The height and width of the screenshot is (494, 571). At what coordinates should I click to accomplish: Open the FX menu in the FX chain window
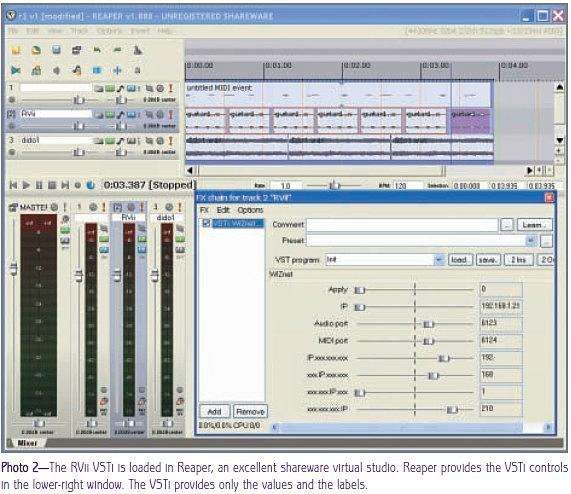click(x=204, y=210)
